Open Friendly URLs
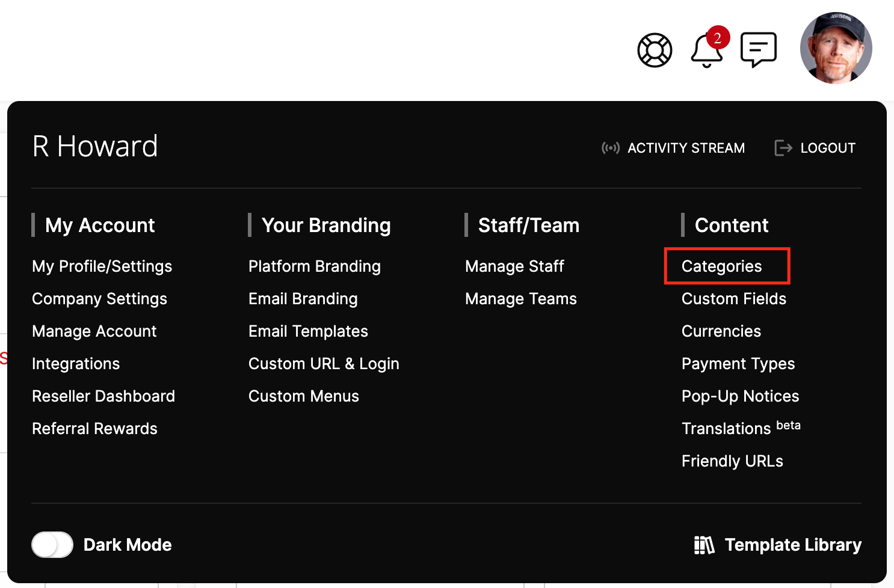 point(732,461)
